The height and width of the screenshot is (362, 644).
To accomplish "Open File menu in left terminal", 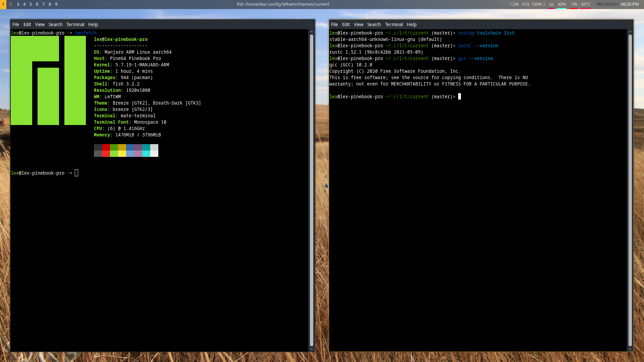I will (x=16, y=24).
